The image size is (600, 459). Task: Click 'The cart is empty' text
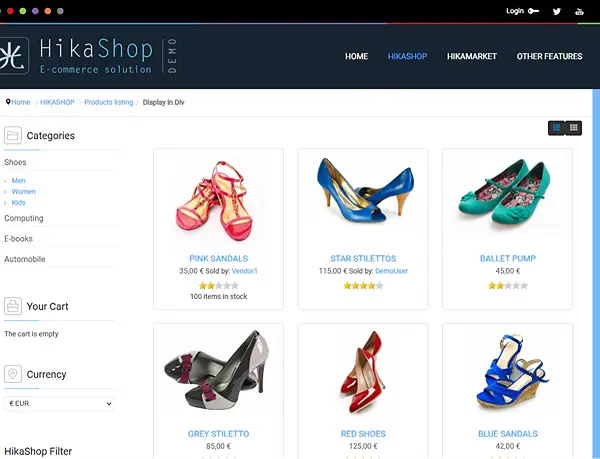[31, 334]
